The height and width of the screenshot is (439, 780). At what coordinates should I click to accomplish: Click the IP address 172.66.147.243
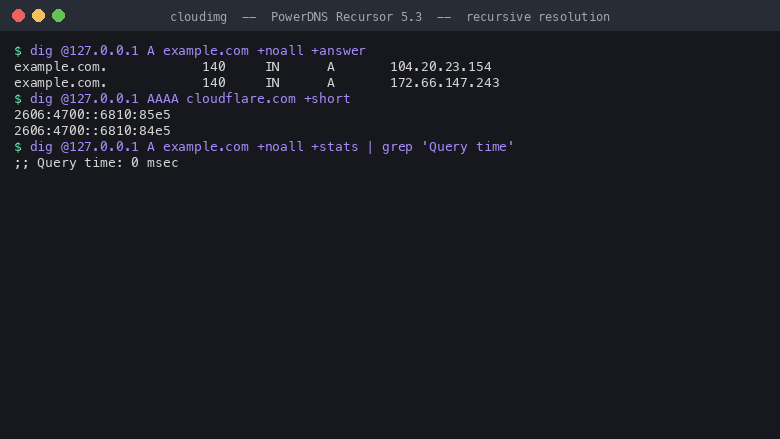(x=445, y=83)
